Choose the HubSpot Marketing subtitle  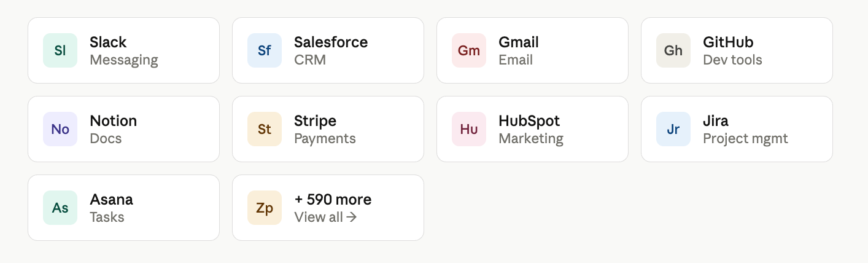tap(531, 139)
